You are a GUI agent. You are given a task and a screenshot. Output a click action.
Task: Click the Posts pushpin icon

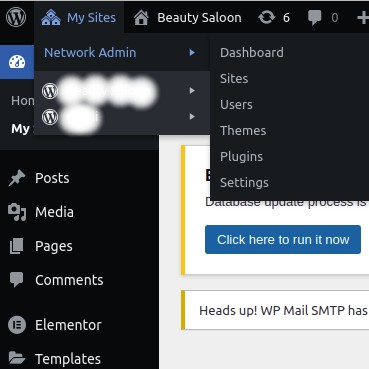(x=17, y=178)
